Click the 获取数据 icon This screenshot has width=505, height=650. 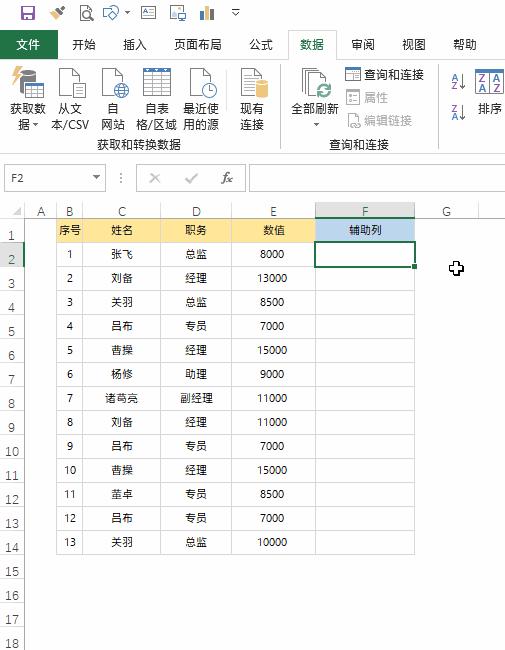tap(28, 83)
